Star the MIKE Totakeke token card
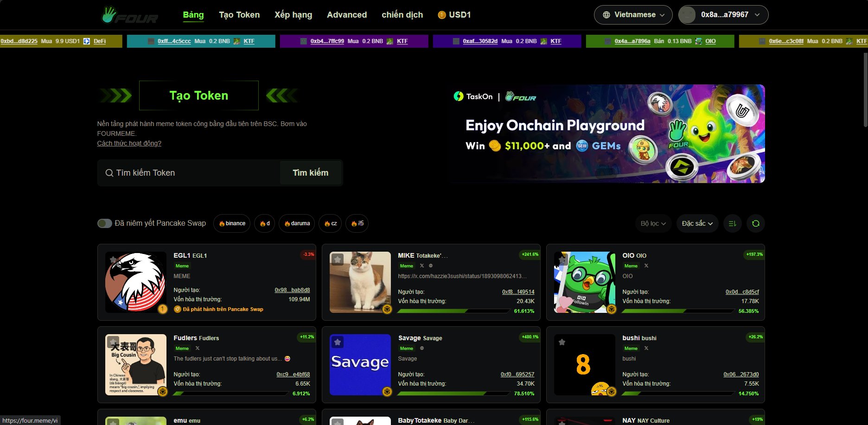Screen dimensions: 868x425 (x=338, y=260)
